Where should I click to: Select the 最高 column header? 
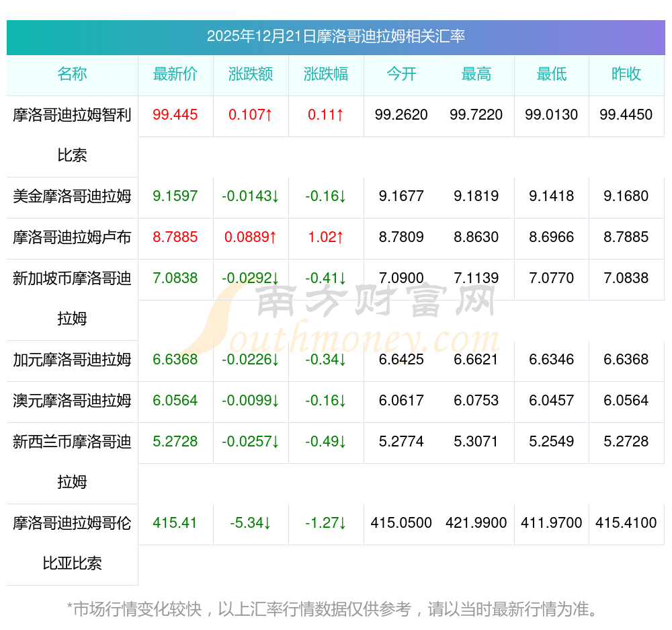point(476,75)
